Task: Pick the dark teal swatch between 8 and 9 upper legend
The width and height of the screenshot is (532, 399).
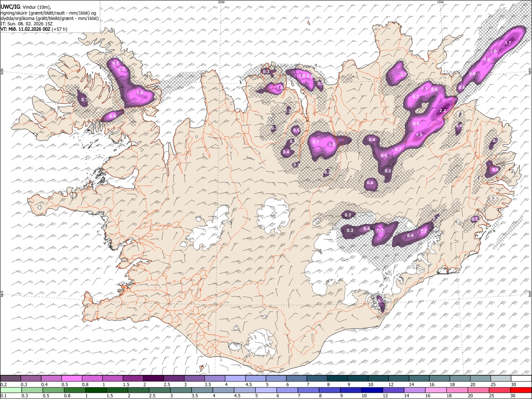Action: 337,379
